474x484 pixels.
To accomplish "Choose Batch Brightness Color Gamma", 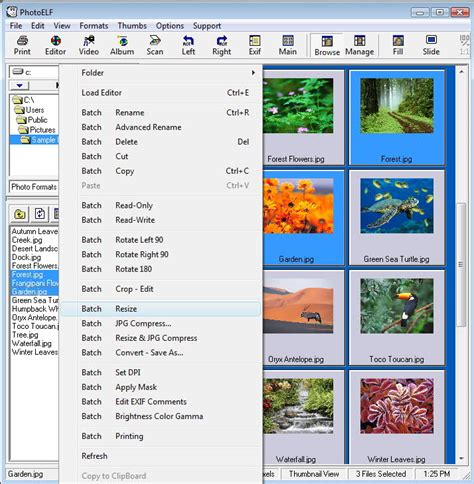I will coord(161,416).
